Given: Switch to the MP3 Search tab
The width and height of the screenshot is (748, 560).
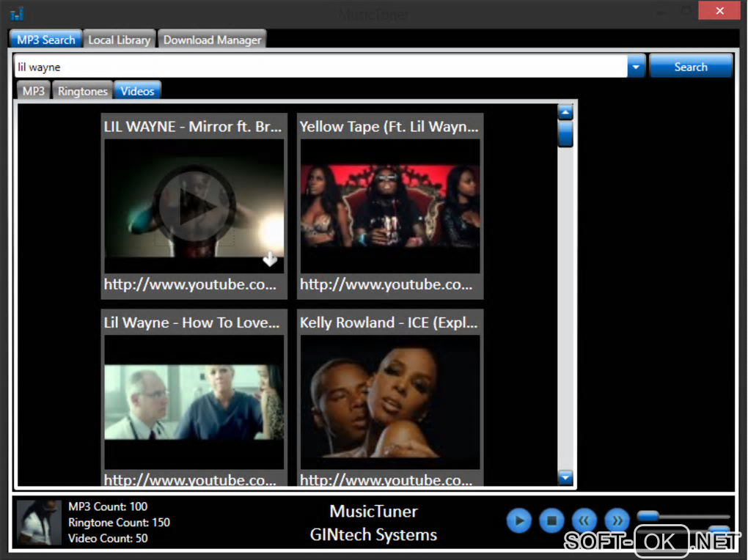Looking at the screenshot, I should pyautogui.click(x=45, y=40).
